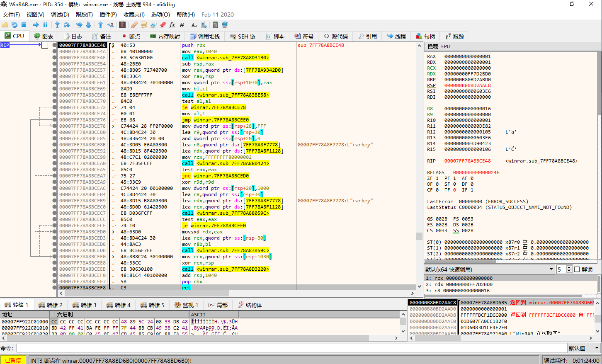This screenshot has height=364, width=602.
Task: Select the 'call winrar.sub_7FF78A8D31B0' instruction
Action: pos(226,58)
